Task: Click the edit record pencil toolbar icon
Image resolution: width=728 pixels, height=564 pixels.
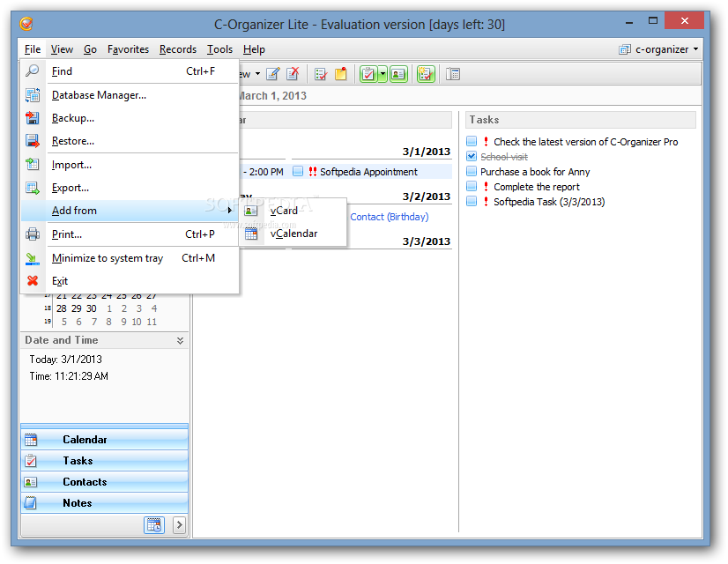Action: point(273,74)
